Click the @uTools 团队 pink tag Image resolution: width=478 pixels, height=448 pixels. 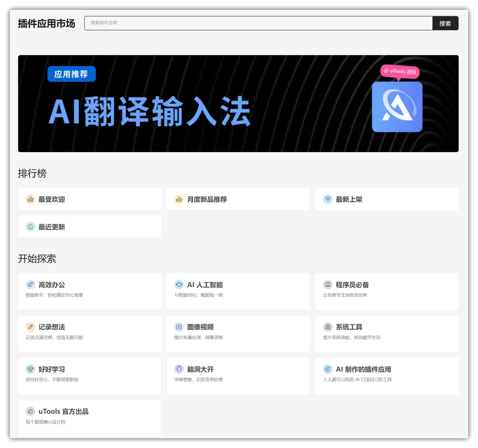(400, 72)
